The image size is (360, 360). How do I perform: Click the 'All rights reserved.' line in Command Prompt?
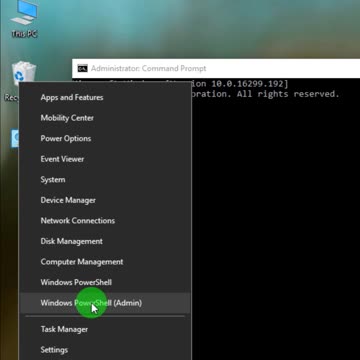tap(265, 94)
